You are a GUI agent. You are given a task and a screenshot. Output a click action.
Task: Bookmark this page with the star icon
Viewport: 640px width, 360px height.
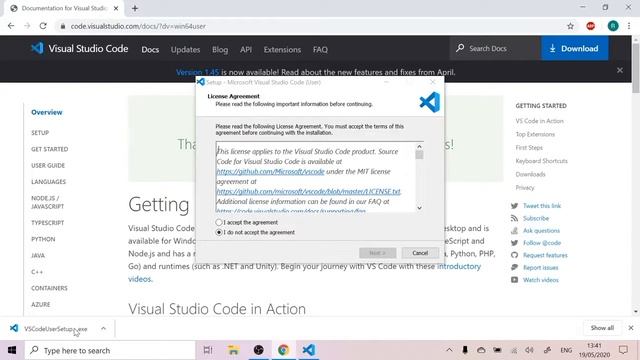[570, 26]
